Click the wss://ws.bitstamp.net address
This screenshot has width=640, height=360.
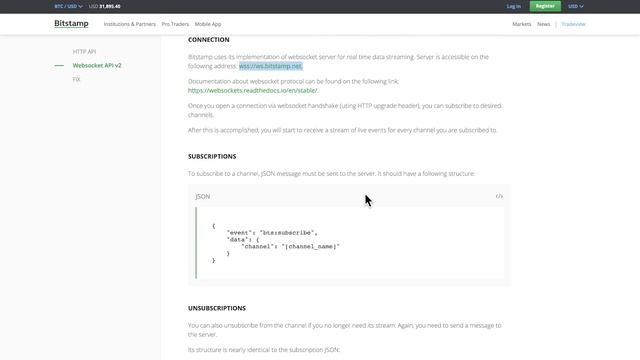271,66
